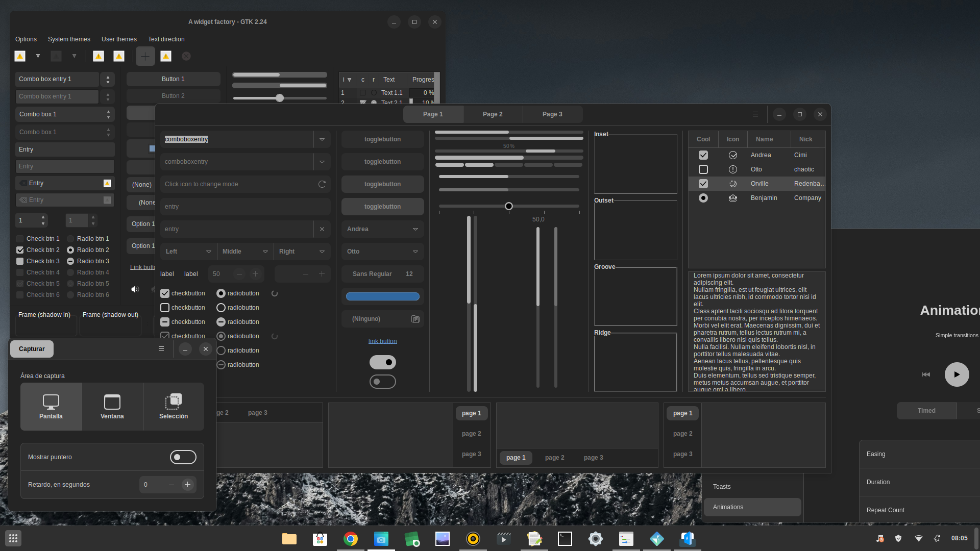The width and height of the screenshot is (980, 551).
Task: Click the Capturar button
Action: (x=32, y=349)
